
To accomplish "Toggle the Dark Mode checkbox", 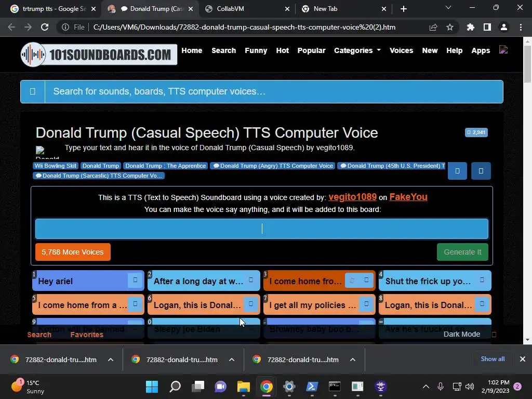I will (x=494, y=335).
